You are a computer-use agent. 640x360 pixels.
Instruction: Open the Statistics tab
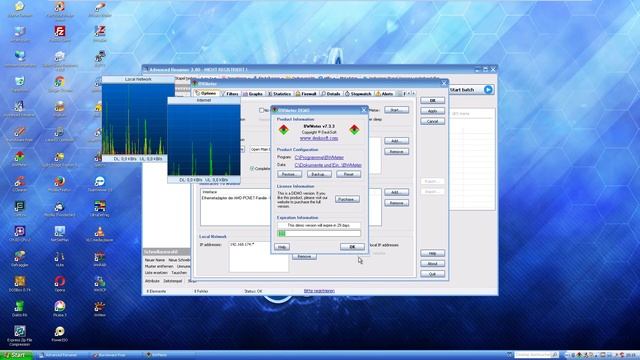pos(280,93)
